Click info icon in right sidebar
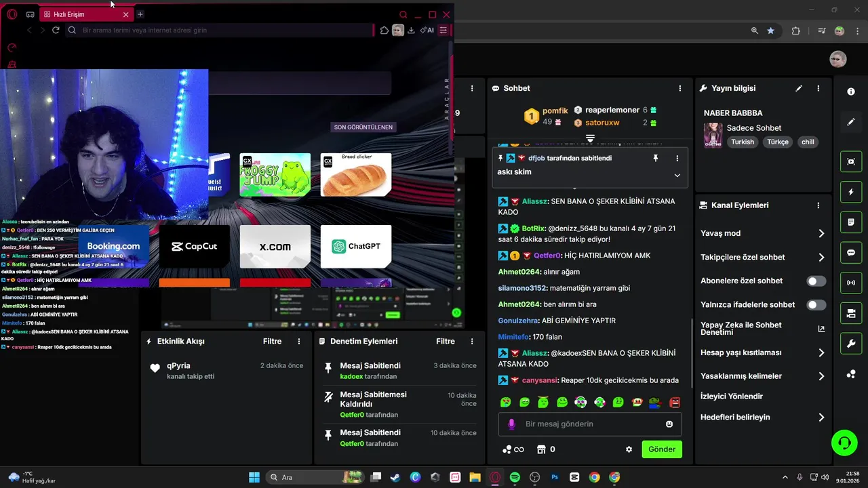 851,91
